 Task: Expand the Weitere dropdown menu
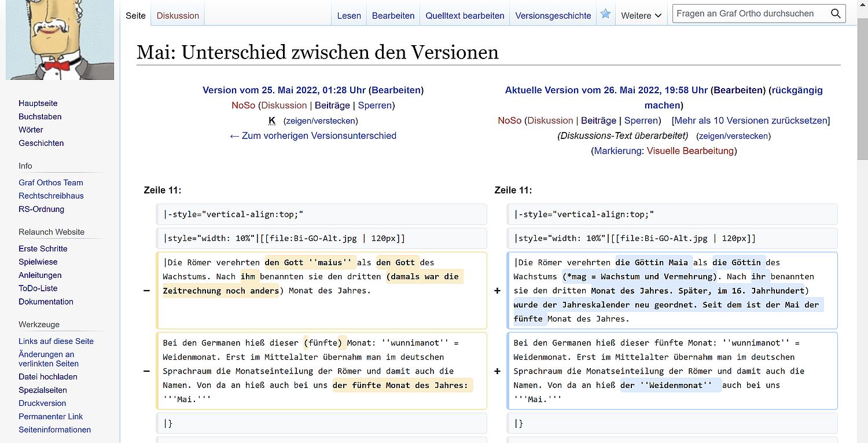coord(641,16)
